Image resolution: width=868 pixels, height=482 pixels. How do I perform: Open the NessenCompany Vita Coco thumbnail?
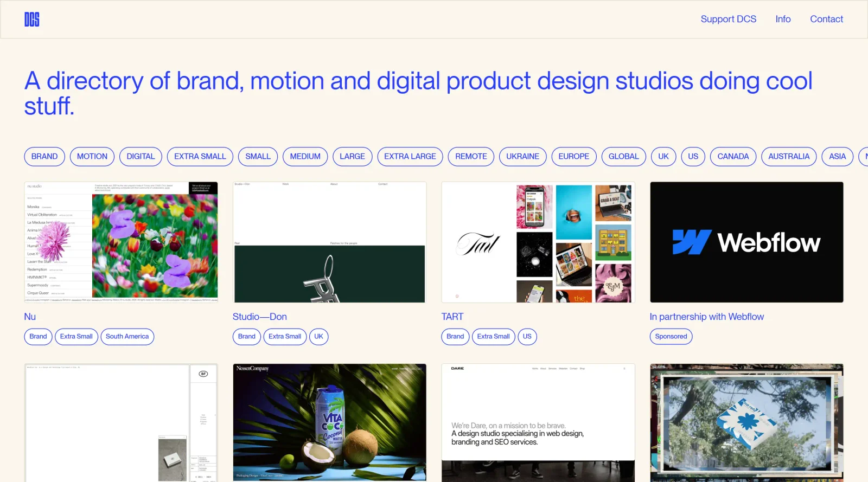click(x=329, y=423)
